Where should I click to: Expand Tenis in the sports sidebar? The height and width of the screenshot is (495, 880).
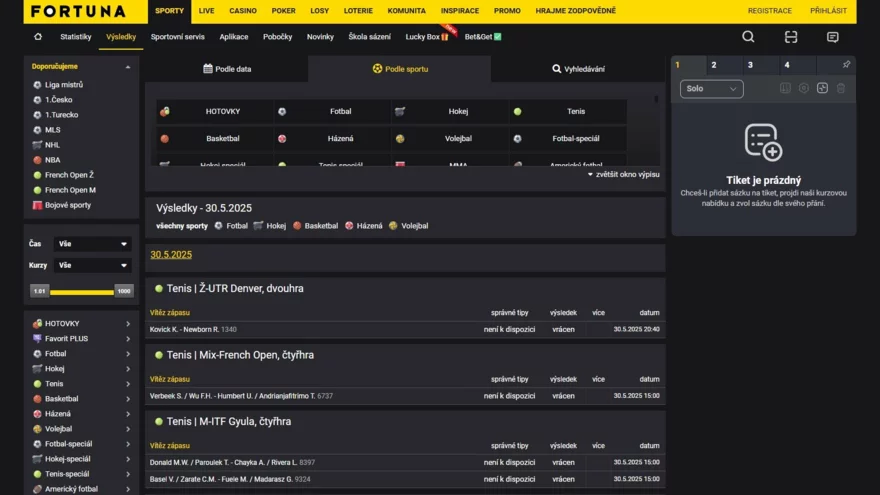coord(128,384)
